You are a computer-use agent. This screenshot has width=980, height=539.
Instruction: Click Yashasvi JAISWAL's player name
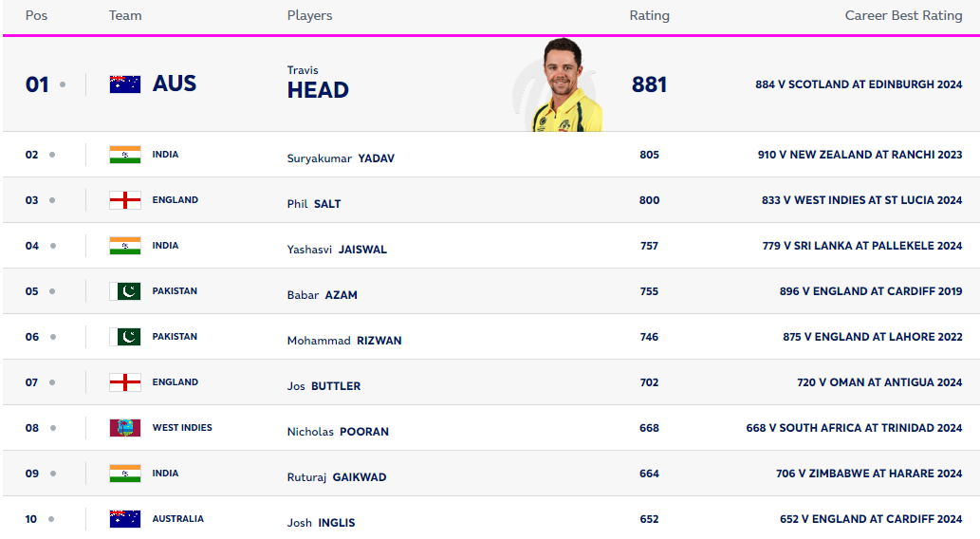pos(337,250)
